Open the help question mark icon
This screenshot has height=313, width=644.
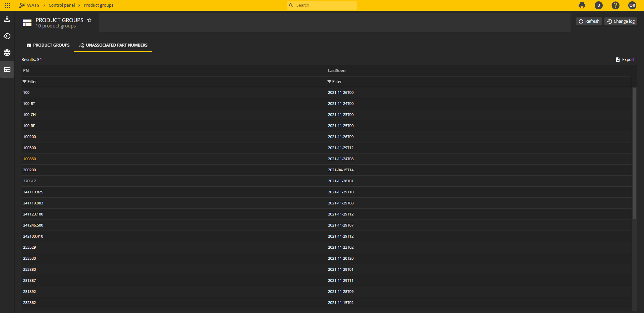point(615,5)
